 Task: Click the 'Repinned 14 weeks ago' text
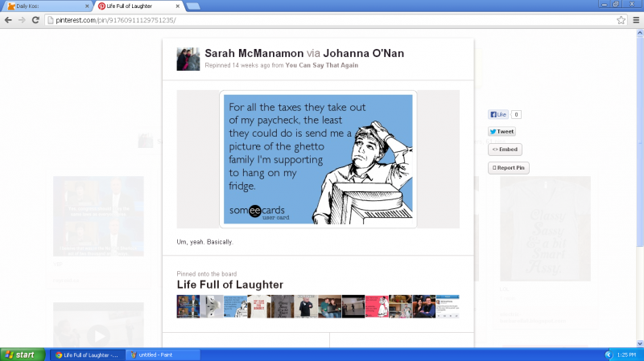point(237,65)
